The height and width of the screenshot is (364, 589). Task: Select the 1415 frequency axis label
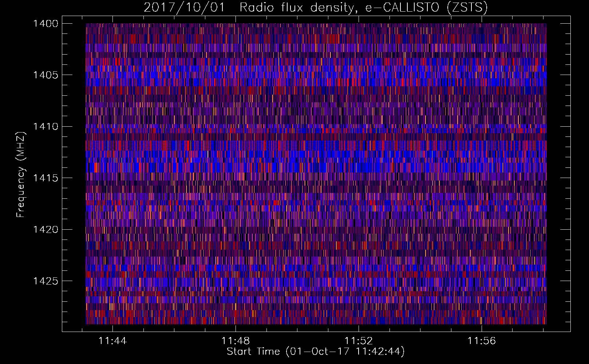pos(46,178)
